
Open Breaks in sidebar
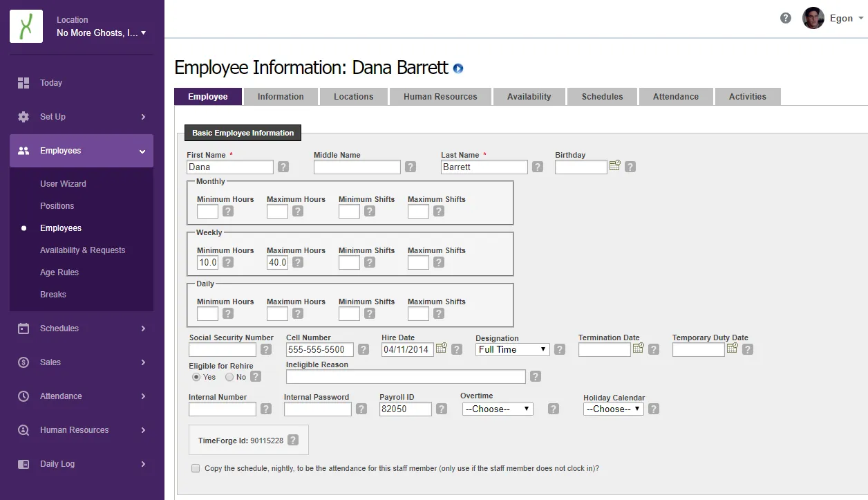[x=53, y=295]
